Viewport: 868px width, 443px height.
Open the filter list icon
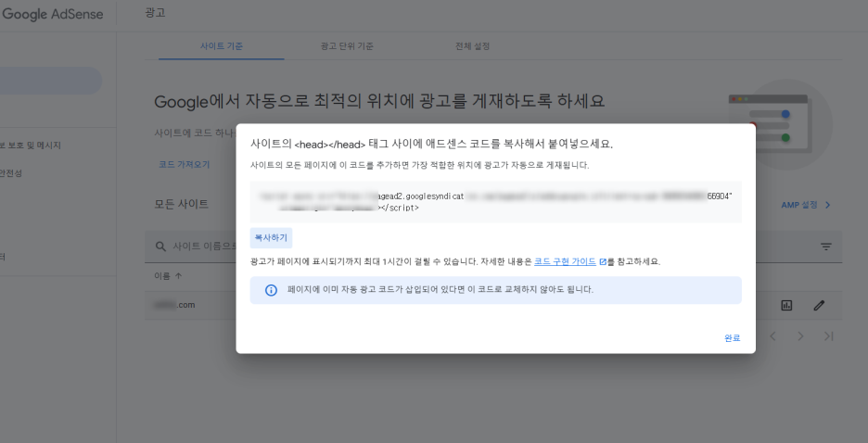826,247
